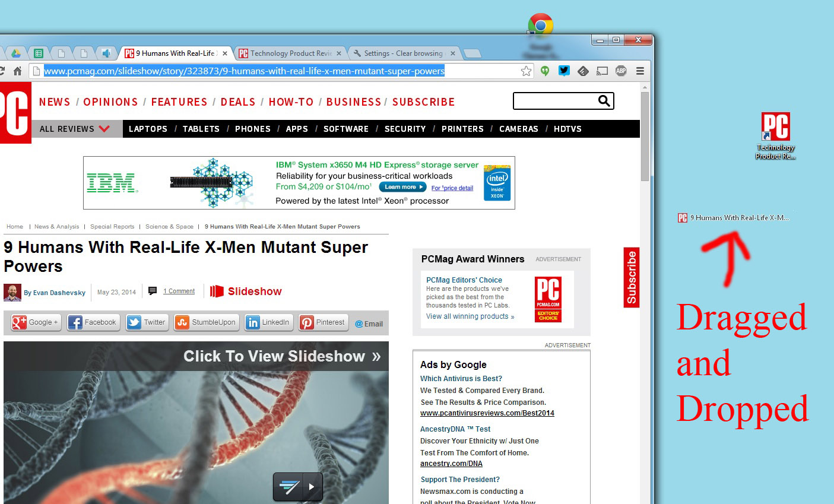The image size is (834, 504).
Task: Open Science & Space breadcrumb
Action: pos(170,226)
